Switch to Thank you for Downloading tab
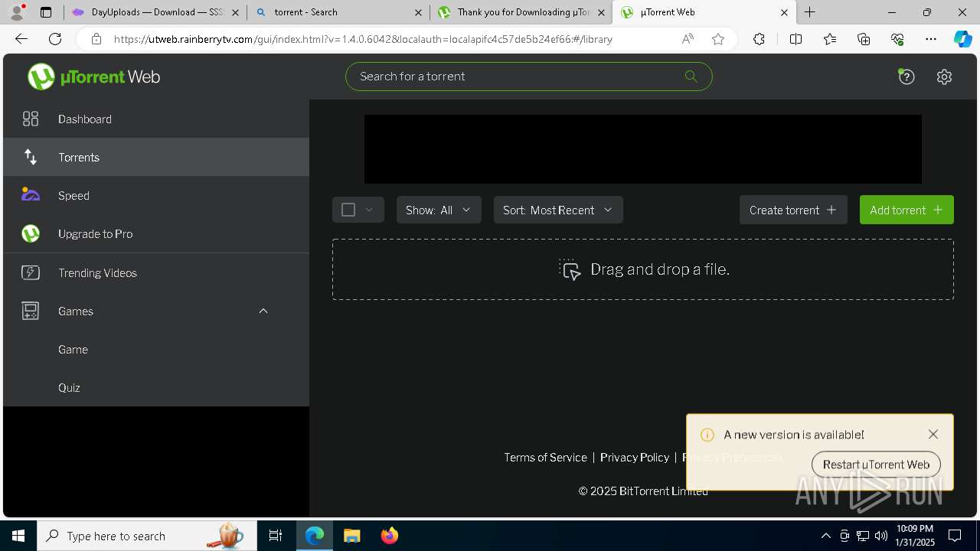The image size is (980, 551). (x=521, y=12)
